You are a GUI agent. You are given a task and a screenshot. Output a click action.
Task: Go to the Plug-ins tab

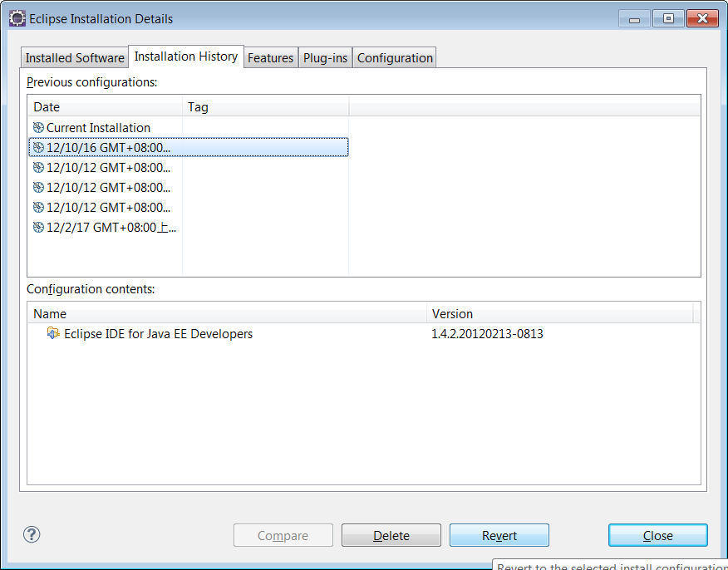325,58
